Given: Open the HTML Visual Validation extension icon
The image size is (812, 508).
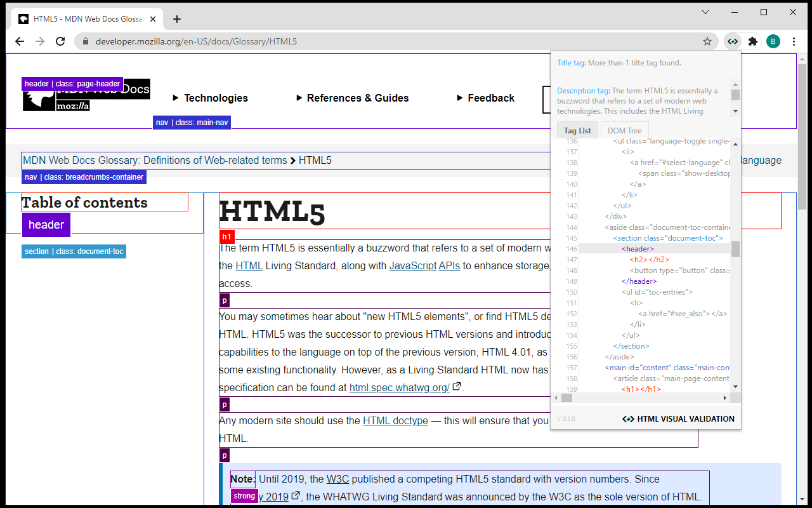Looking at the screenshot, I should tap(733, 41).
